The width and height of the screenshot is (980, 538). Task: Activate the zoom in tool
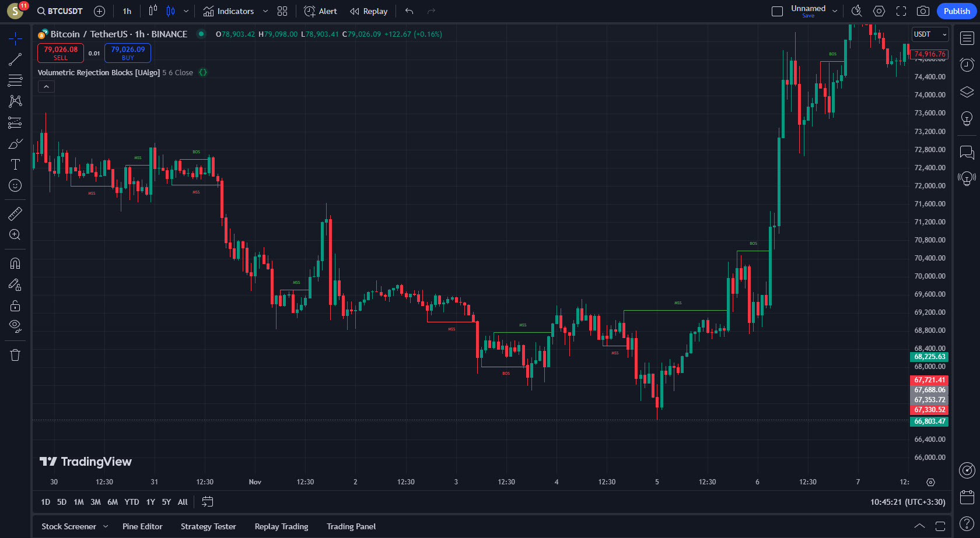(15, 235)
